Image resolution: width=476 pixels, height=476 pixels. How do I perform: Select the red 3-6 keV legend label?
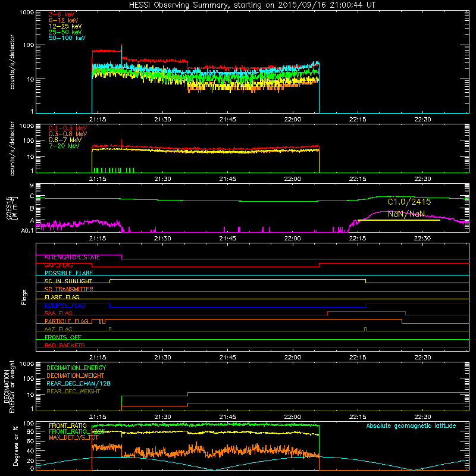62,14
